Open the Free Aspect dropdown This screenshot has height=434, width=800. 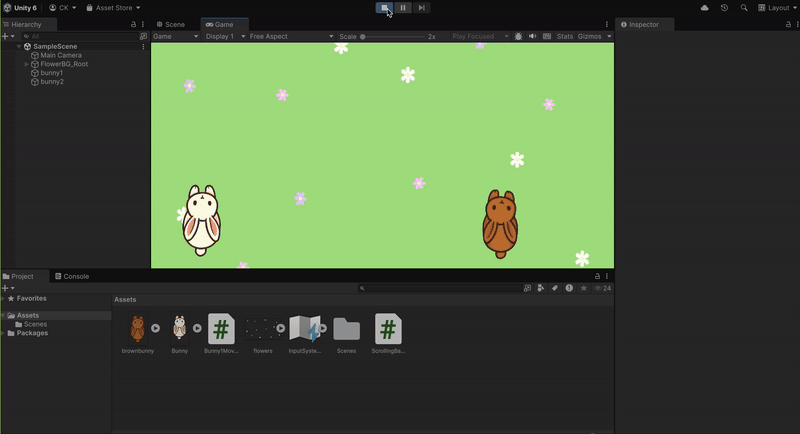coord(291,36)
